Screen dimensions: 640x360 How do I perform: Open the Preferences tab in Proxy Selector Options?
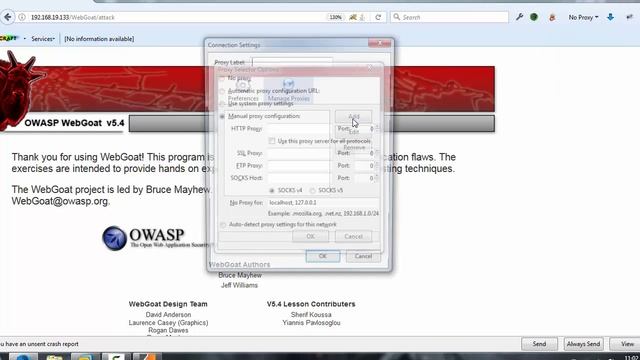pos(243,91)
